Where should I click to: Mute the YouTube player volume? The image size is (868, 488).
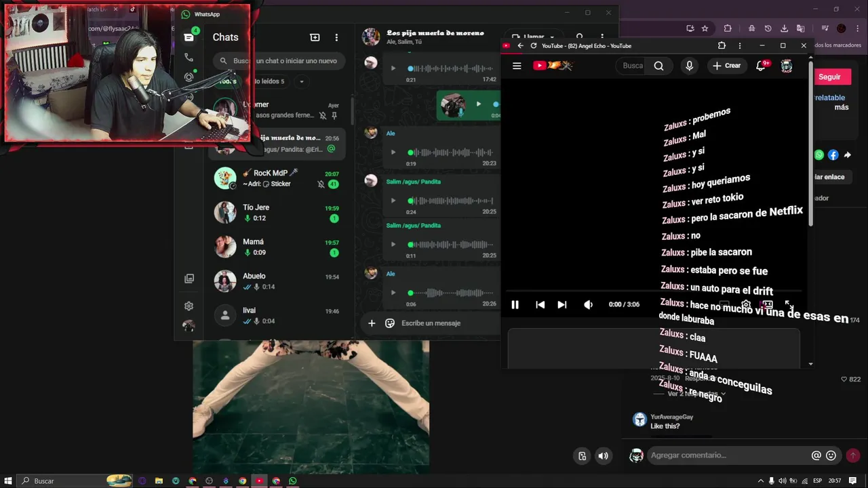(588, 305)
